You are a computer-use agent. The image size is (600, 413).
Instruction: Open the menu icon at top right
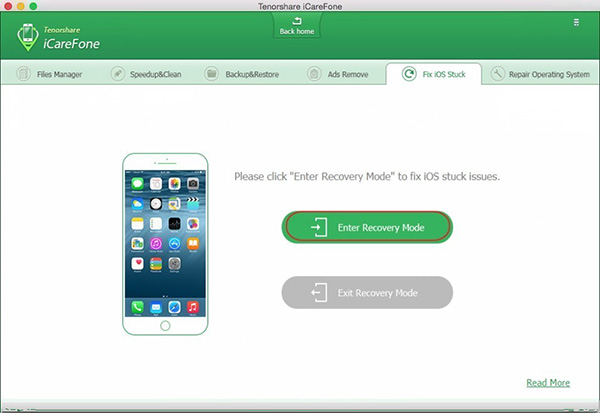point(576,23)
